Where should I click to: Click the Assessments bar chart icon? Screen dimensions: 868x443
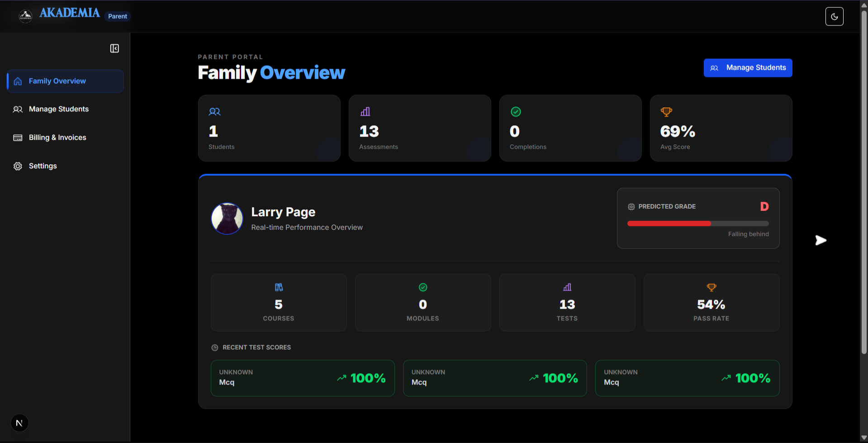pyautogui.click(x=365, y=112)
